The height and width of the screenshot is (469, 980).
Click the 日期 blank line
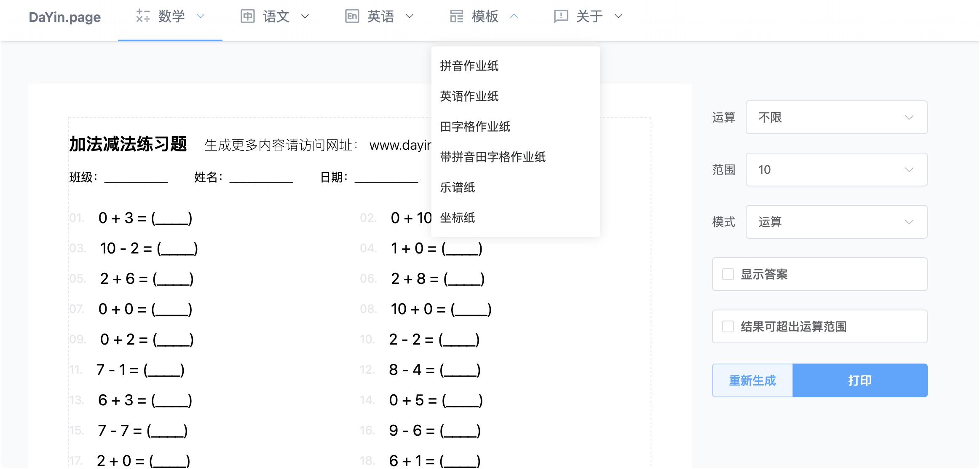click(x=386, y=178)
